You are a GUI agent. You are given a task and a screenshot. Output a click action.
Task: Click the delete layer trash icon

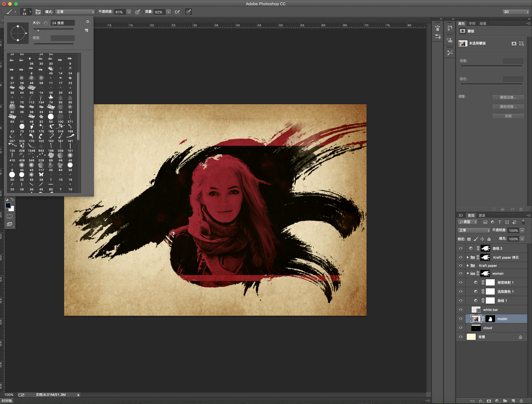(521, 401)
